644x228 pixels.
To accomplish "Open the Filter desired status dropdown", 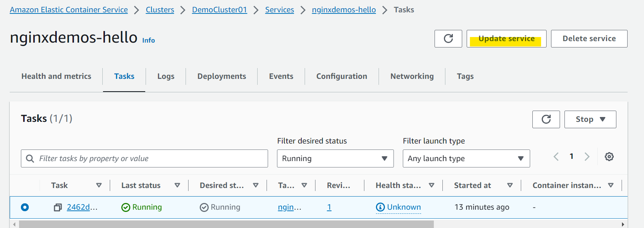I will [x=335, y=158].
